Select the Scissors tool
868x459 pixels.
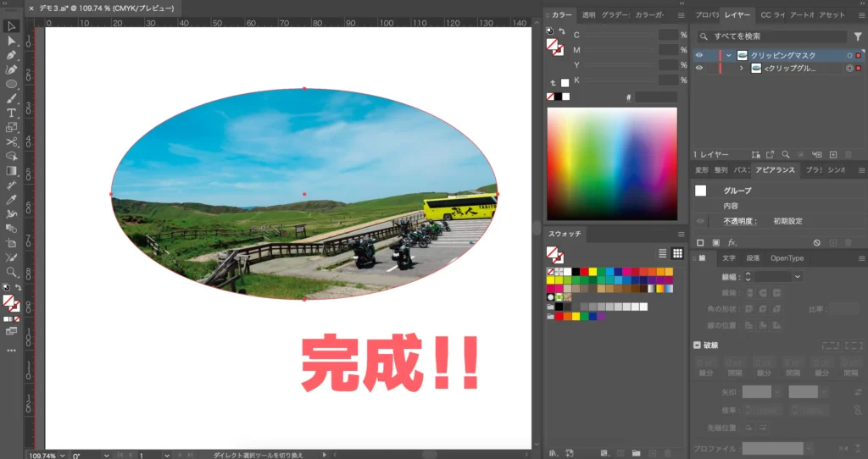(12, 141)
